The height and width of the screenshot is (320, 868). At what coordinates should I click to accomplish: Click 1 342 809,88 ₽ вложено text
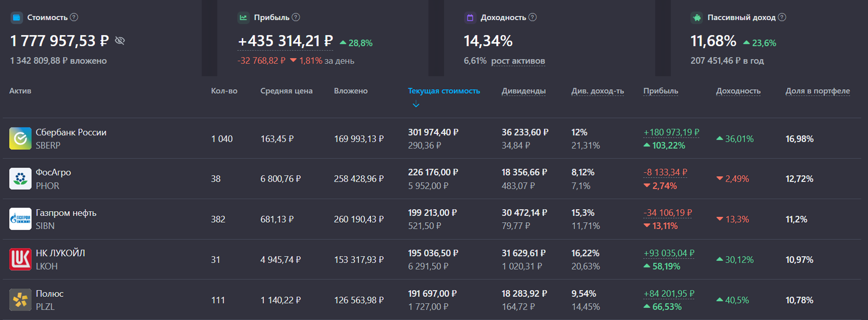coord(58,61)
